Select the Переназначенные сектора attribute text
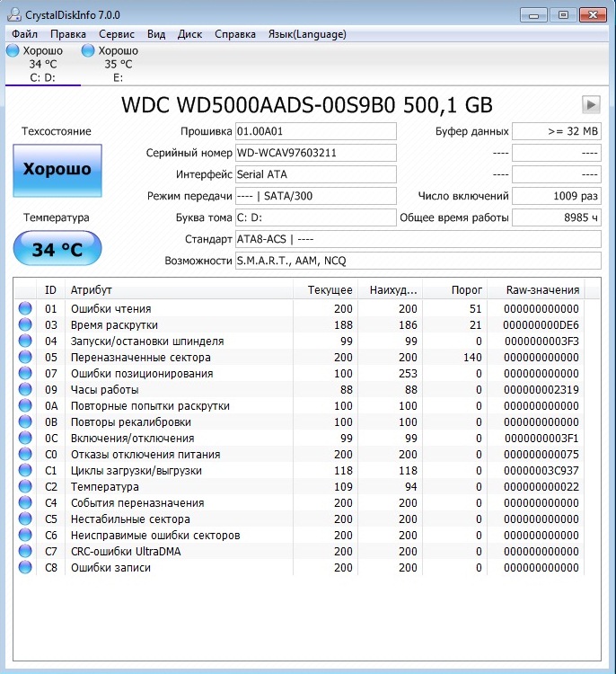The image size is (616, 674). (140, 357)
